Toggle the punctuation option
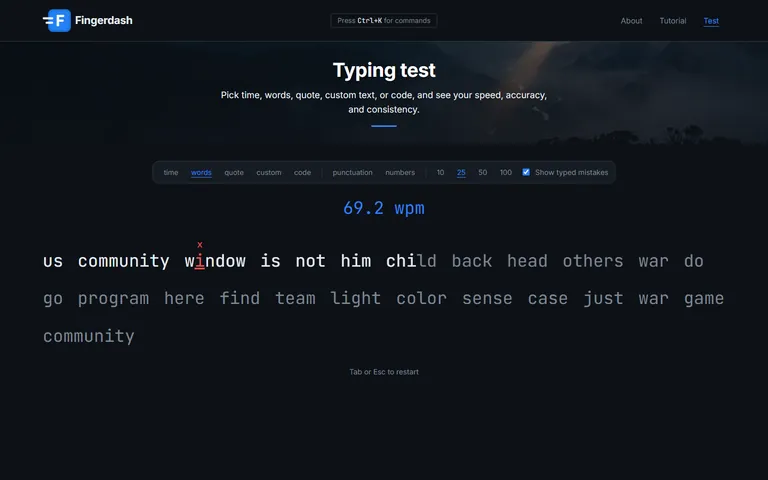Viewport: 768px width, 480px height. click(353, 172)
